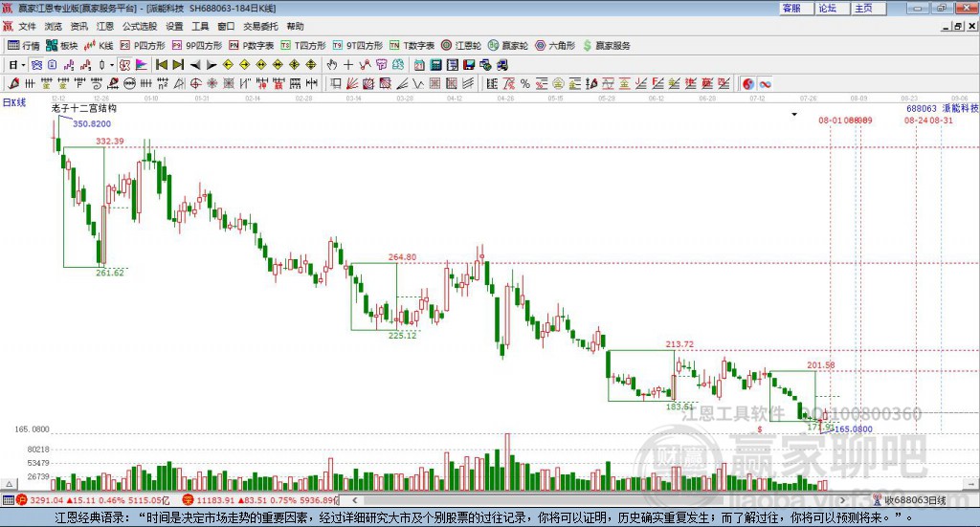
Task: Click the 350.8200 high price label
Action: 92,124
